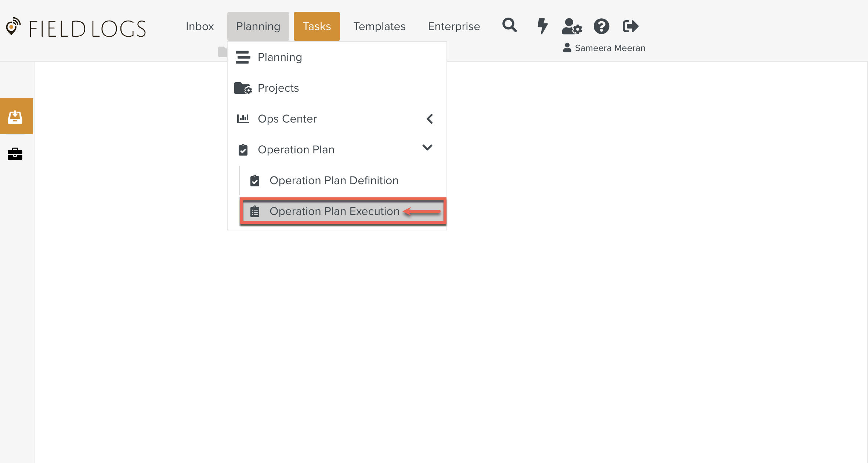
Task: Open the Templates menu
Action: tap(379, 26)
